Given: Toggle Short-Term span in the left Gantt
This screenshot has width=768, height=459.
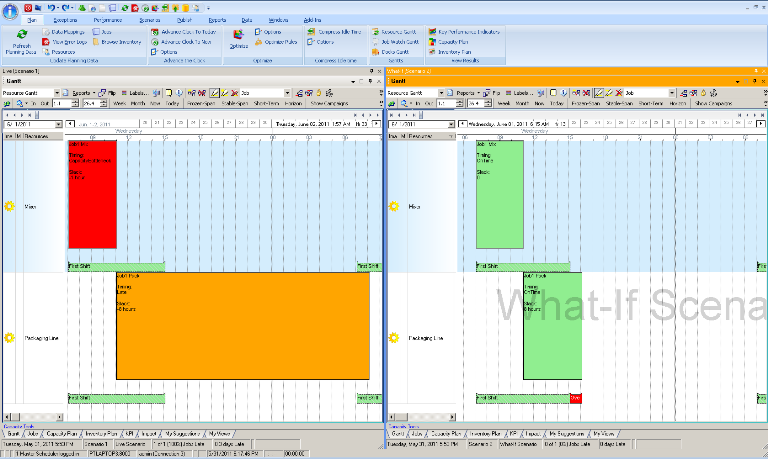Looking at the screenshot, I should [x=266, y=103].
